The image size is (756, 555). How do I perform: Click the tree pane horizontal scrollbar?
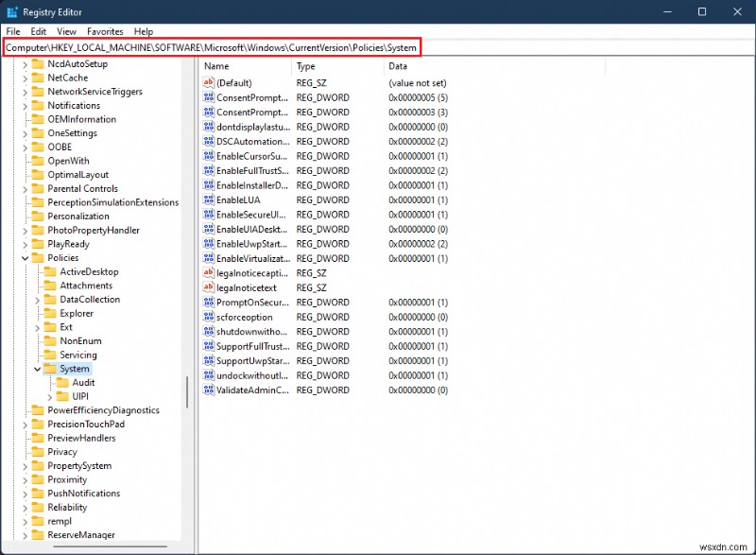111,546
